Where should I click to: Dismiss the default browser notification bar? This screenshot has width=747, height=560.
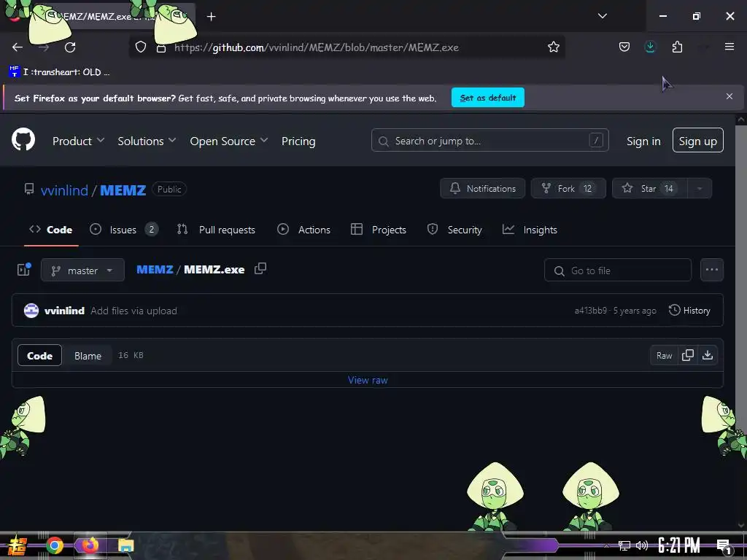tap(729, 97)
